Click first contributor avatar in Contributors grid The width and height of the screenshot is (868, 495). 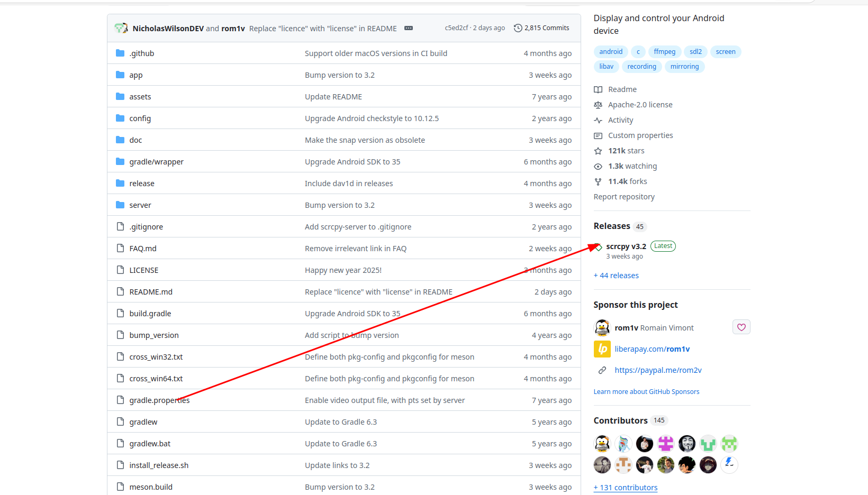click(x=602, y=443)
